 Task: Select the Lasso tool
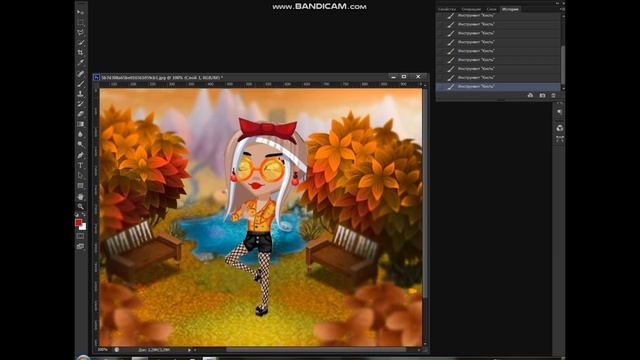pos(80,33)
